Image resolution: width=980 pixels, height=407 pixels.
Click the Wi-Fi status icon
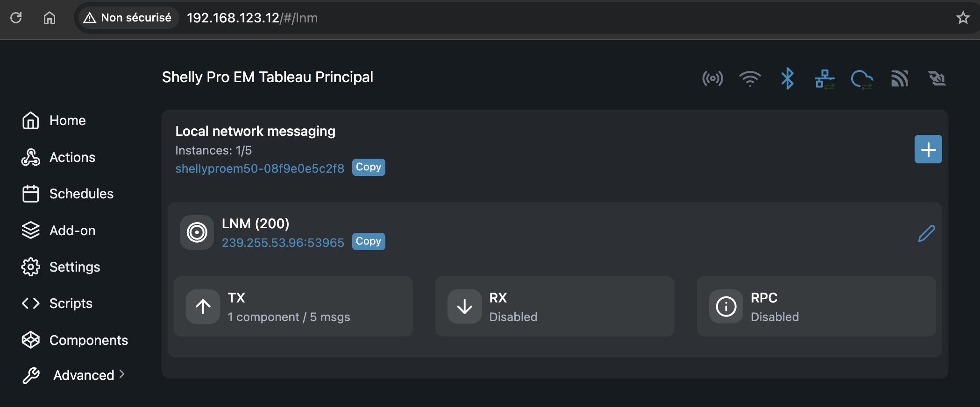click(x=750, y=78)
